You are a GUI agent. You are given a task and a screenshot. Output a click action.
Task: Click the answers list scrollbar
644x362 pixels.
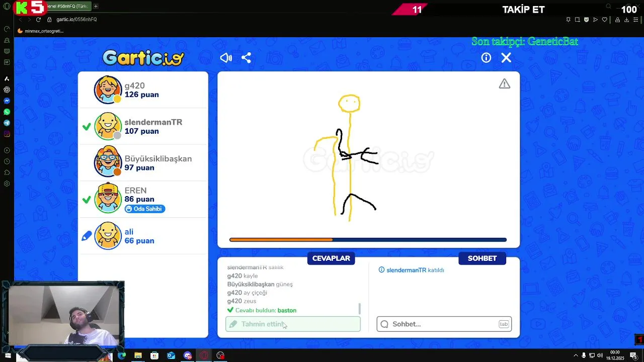point(360,308)
